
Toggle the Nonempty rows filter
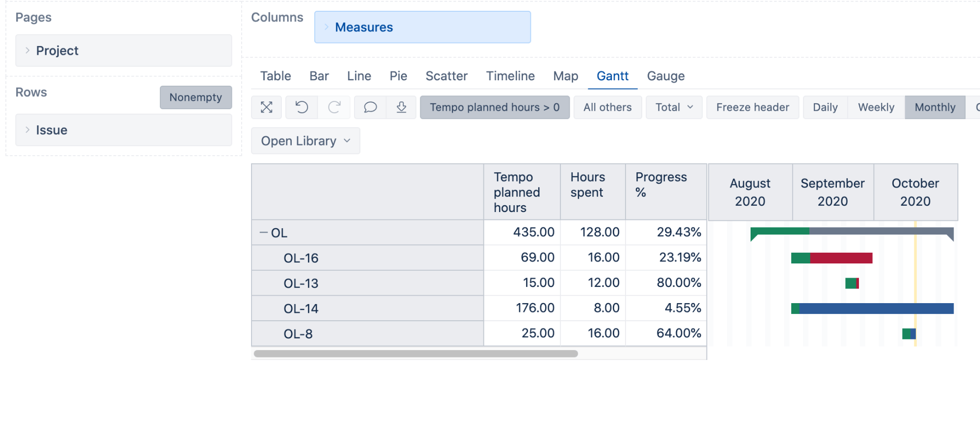coord(196,97)
